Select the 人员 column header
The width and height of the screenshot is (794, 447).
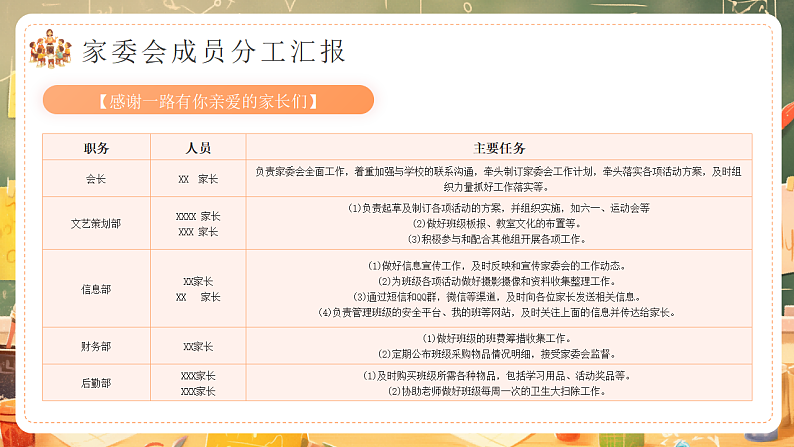(x=198, y=148)
